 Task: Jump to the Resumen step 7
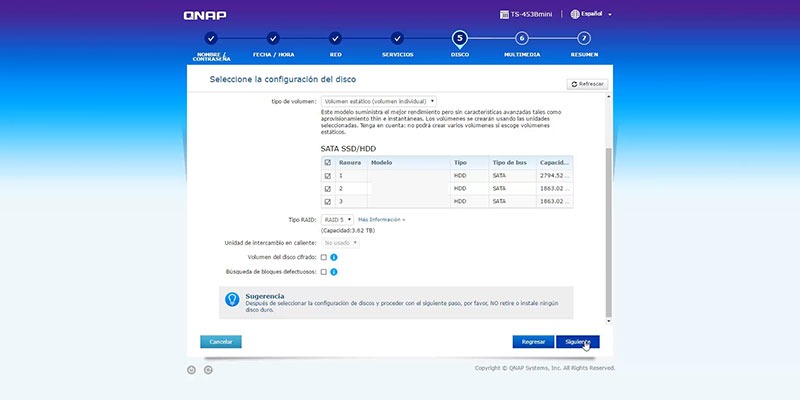pos(584,45)
